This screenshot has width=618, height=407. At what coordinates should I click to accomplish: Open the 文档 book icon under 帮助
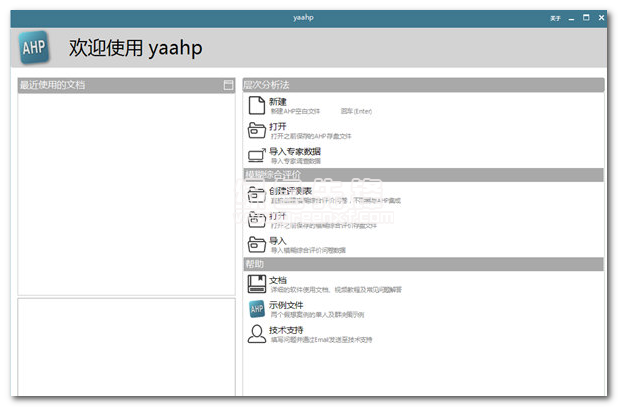[257, 284]
